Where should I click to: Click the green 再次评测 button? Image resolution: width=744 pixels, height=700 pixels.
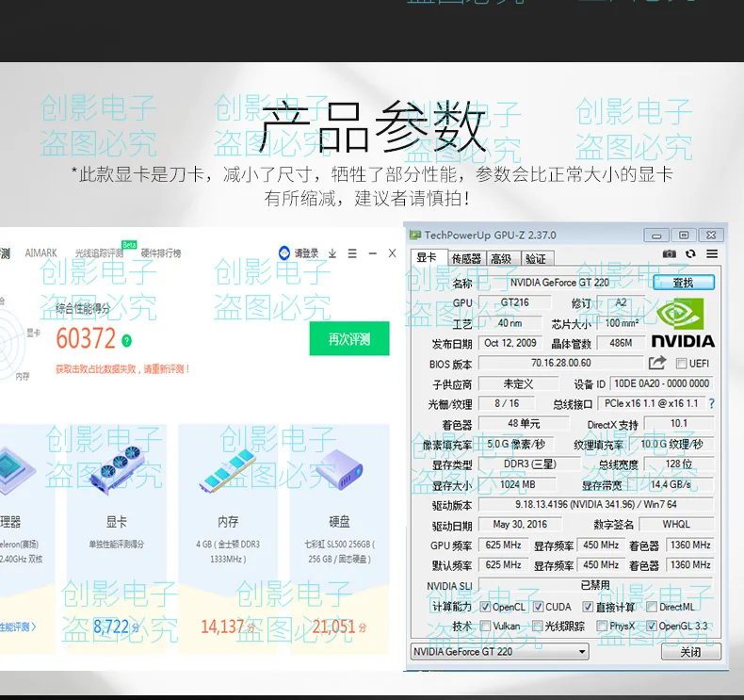pyautogui.click(x=349, y=338)
